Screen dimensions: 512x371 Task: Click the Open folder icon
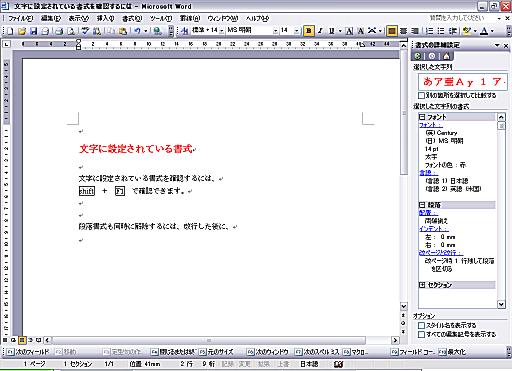pos(22,31)
